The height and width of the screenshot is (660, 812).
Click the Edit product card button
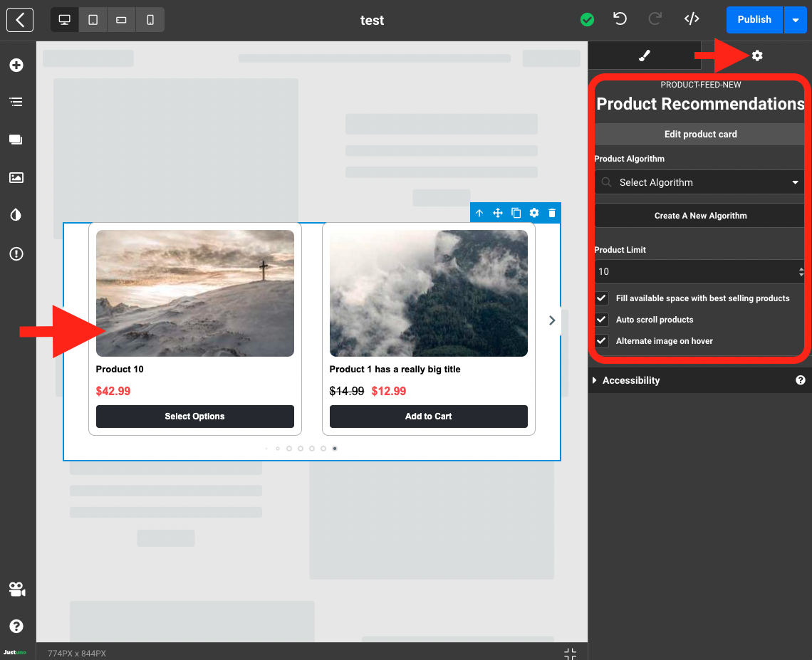click(700, 135)
